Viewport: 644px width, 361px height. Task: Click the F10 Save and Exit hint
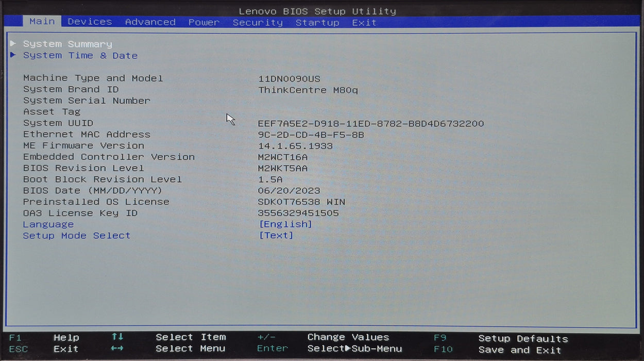[x=498, y=350]
